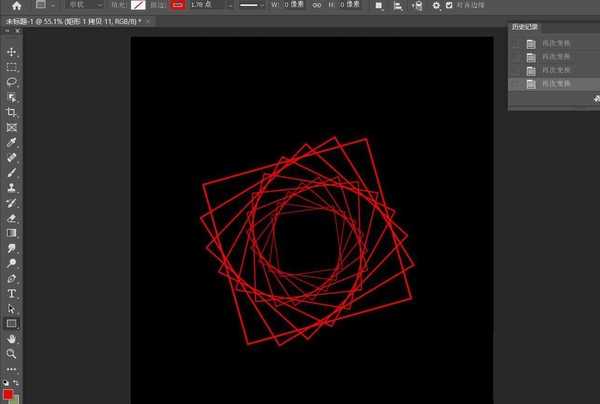Select the Hand tool
The image size is (600, 404).
tap(11, 339)
